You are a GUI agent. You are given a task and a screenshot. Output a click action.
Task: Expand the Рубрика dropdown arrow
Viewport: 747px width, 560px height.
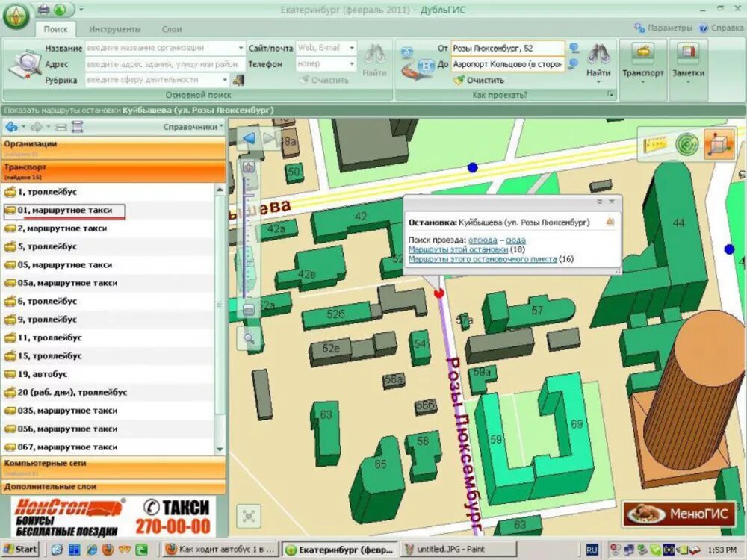click(x=225, y=80)
